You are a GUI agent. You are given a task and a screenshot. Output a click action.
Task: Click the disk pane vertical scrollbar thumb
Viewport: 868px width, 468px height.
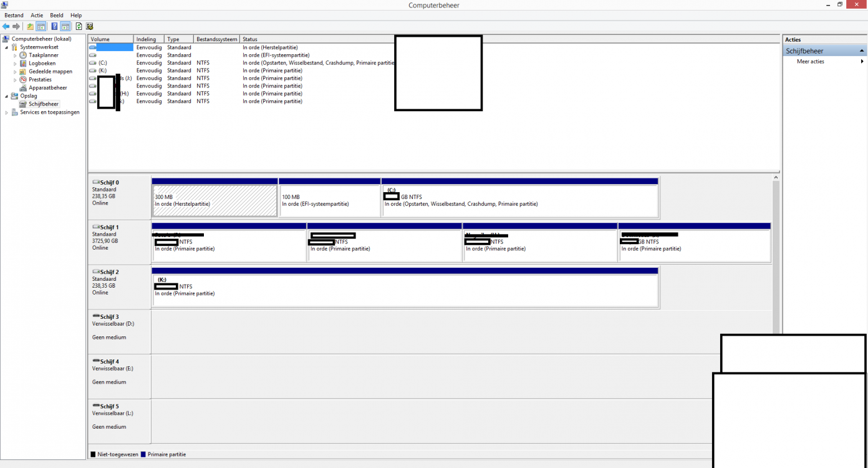776,257
